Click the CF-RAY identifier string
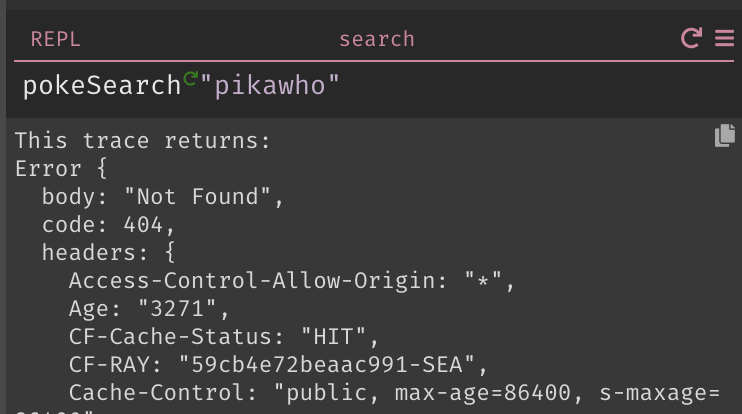742x414 pixels. coord(327,365)
